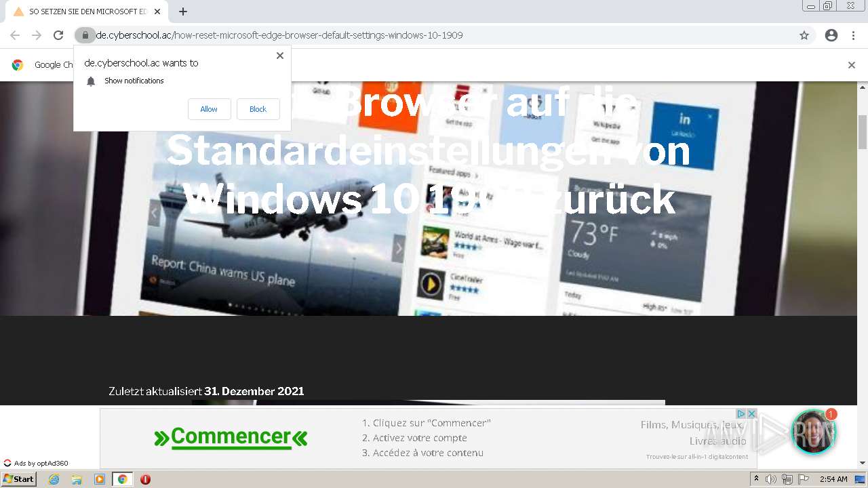
Task: Dismiss the Google Chrome info bar
Action: [x=852, y=65]
